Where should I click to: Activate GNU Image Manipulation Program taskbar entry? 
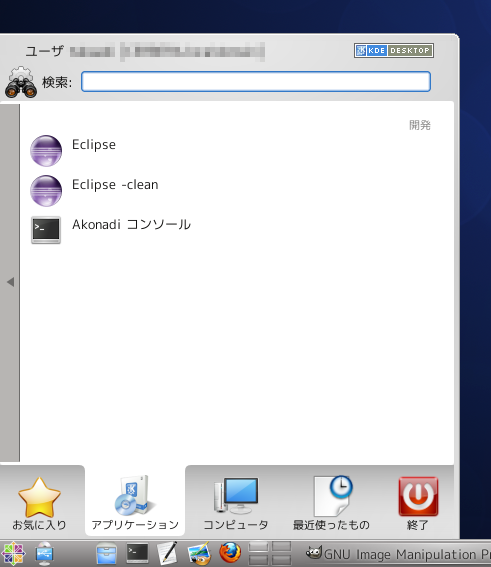coord(398,554)
